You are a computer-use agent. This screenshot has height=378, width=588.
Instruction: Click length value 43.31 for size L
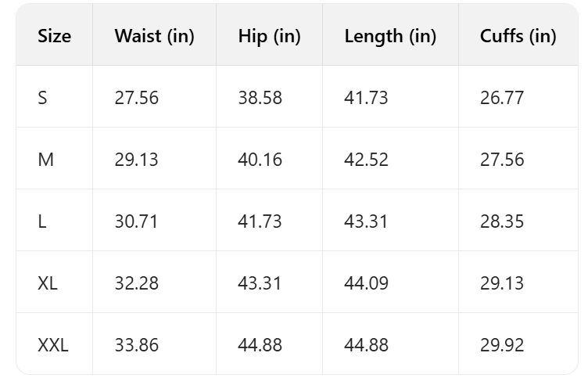pos(366,221)
